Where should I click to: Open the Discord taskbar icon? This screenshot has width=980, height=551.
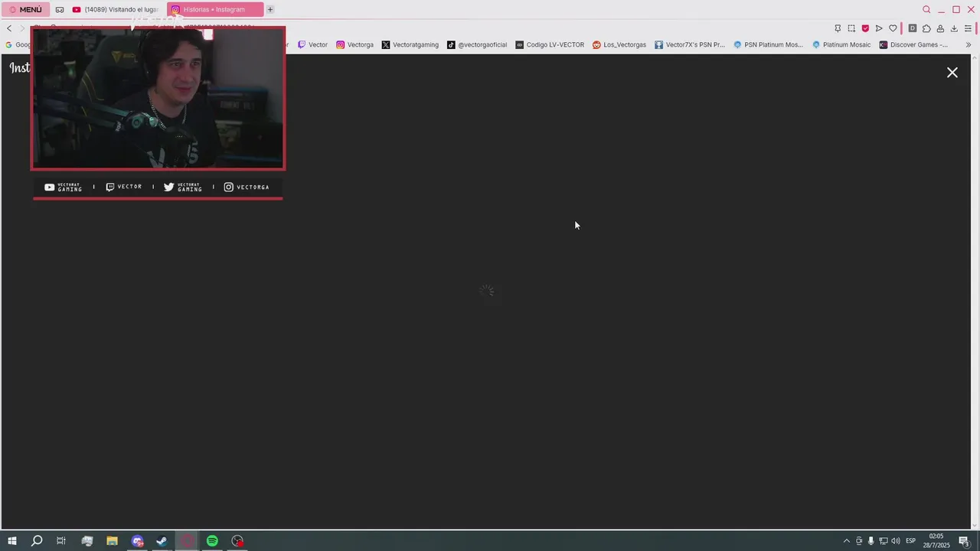click(x=137, y=541)
